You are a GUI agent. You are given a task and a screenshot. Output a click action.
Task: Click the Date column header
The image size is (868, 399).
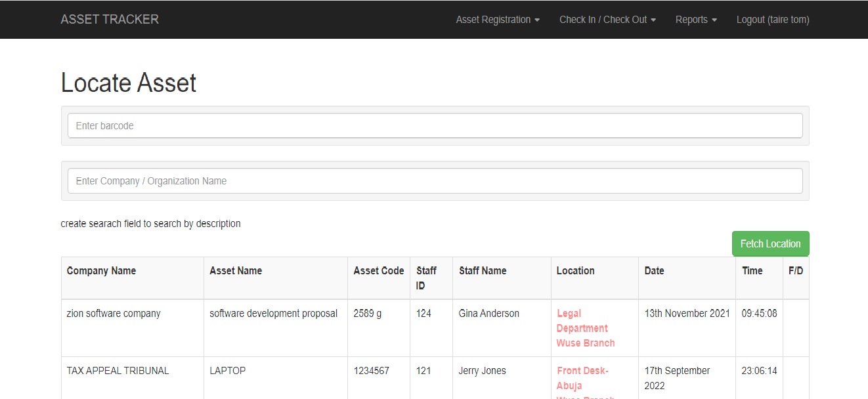click(654, 270)
